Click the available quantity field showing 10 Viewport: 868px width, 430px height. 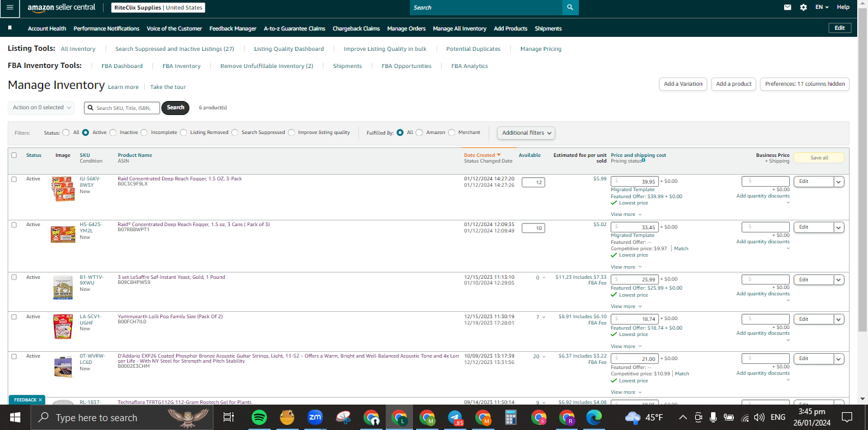tap(532, 228)
